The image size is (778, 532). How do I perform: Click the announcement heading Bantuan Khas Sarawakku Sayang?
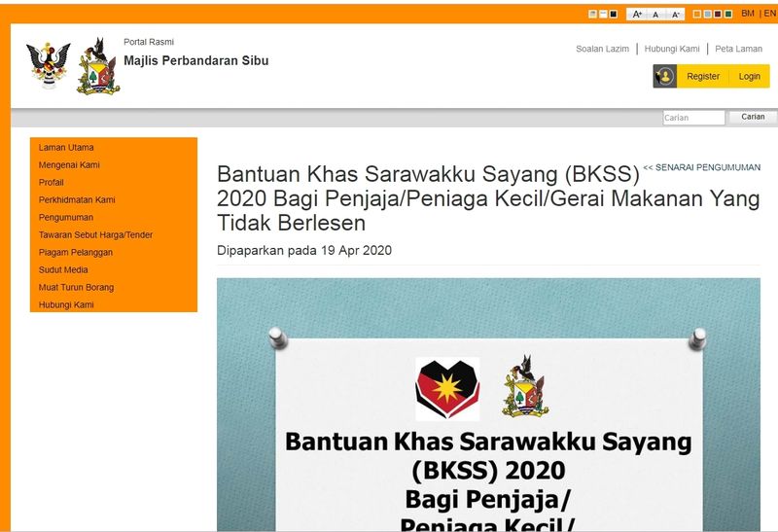488,198
